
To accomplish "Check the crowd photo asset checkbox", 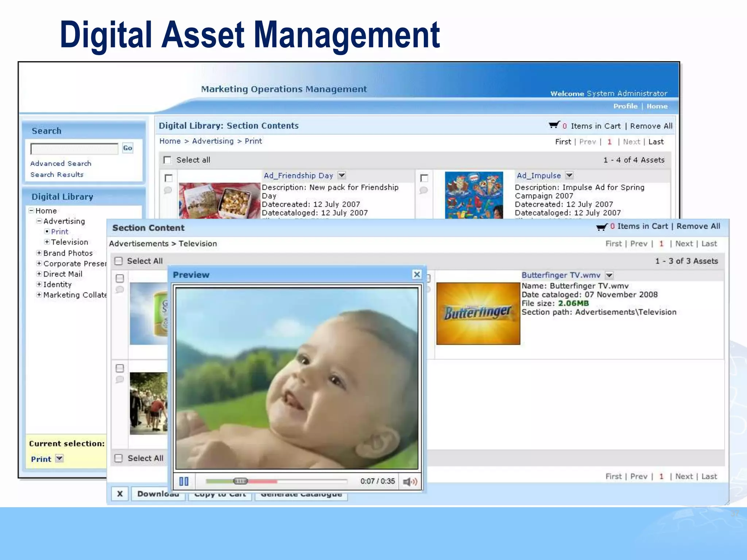I will [x=120, y=368].
